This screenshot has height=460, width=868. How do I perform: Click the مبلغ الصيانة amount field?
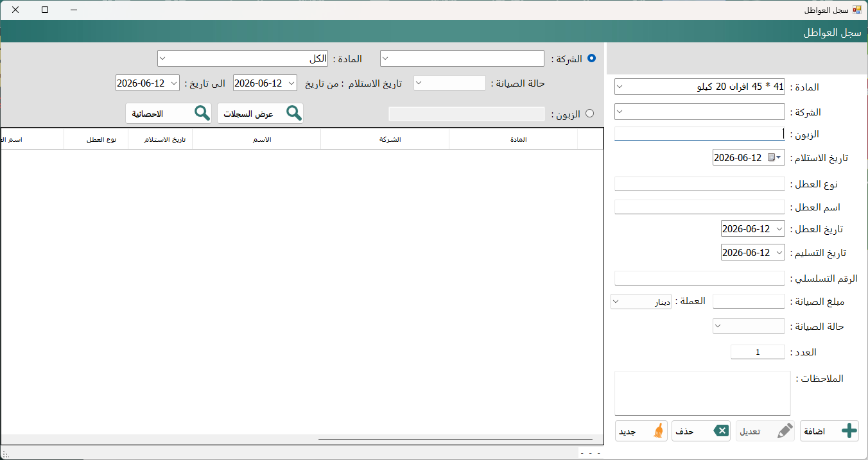[x=749, y=302]
